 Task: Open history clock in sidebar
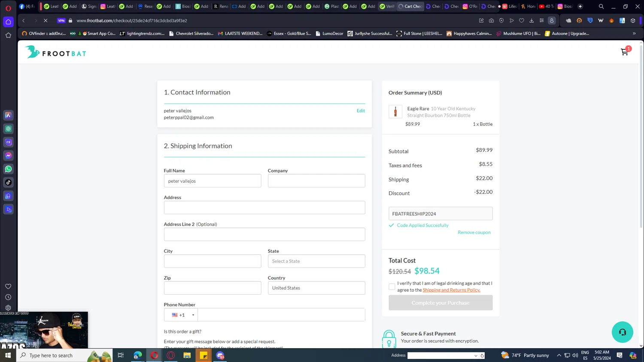click(8, 297)
